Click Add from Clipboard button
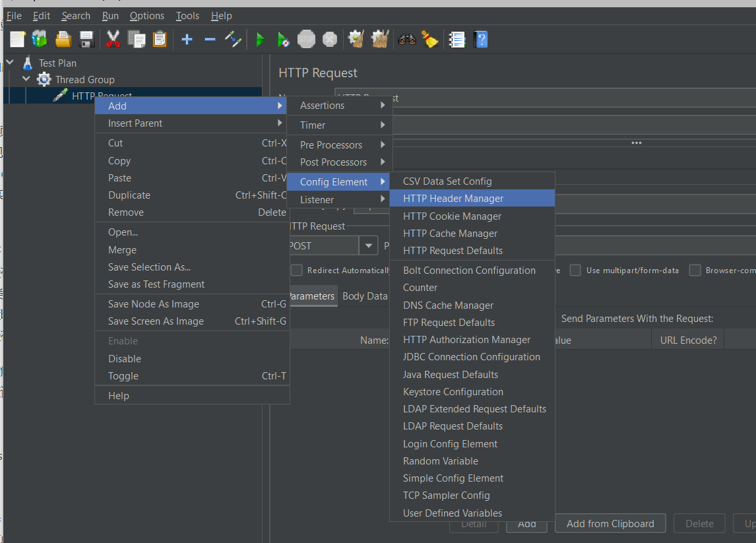The height and width of the screenshot is (543, 756). click(610, 523)
